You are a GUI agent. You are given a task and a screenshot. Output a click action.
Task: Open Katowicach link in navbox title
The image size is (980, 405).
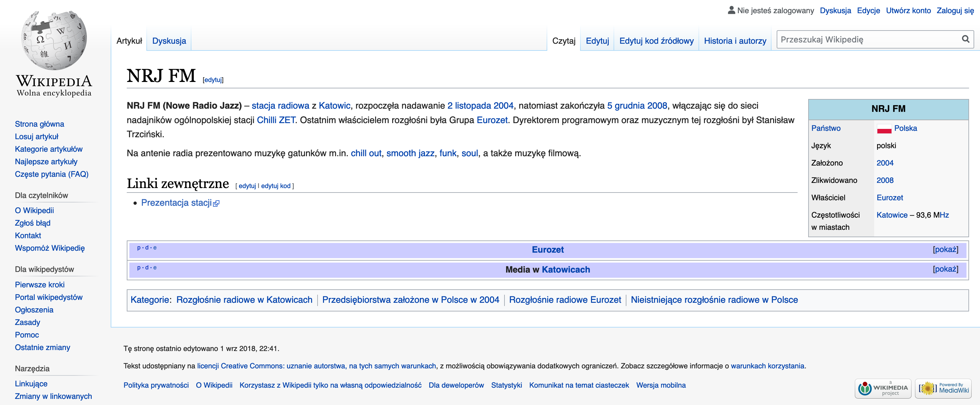pyautogui.click(x=565, y=269)
